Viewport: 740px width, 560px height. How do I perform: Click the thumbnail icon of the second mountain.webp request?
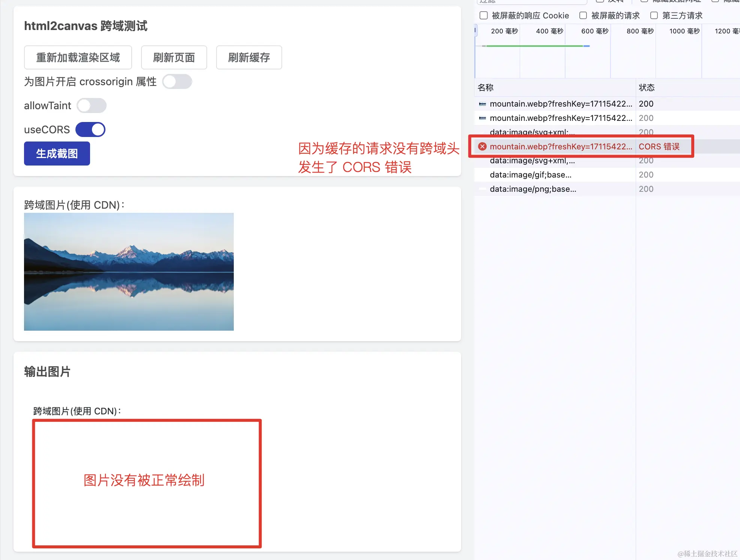[483, 118]
